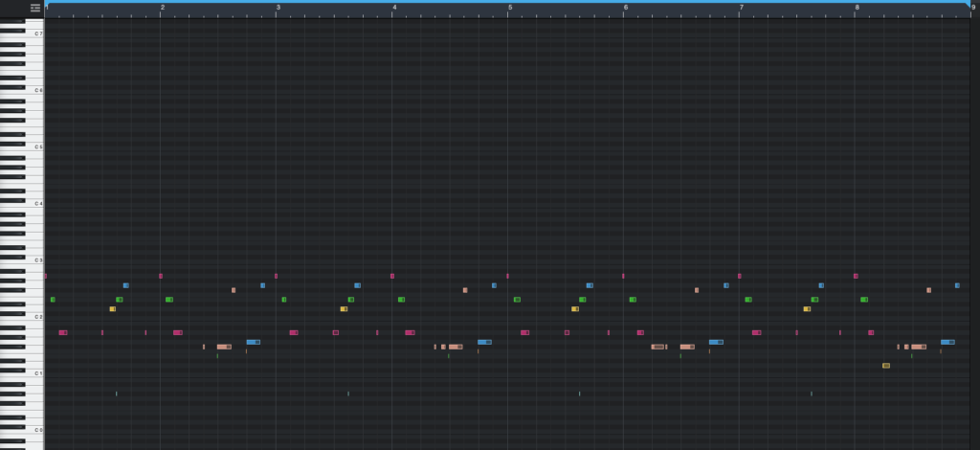Select the first yellow note in bar 1
980x450 pixels.
112,309
